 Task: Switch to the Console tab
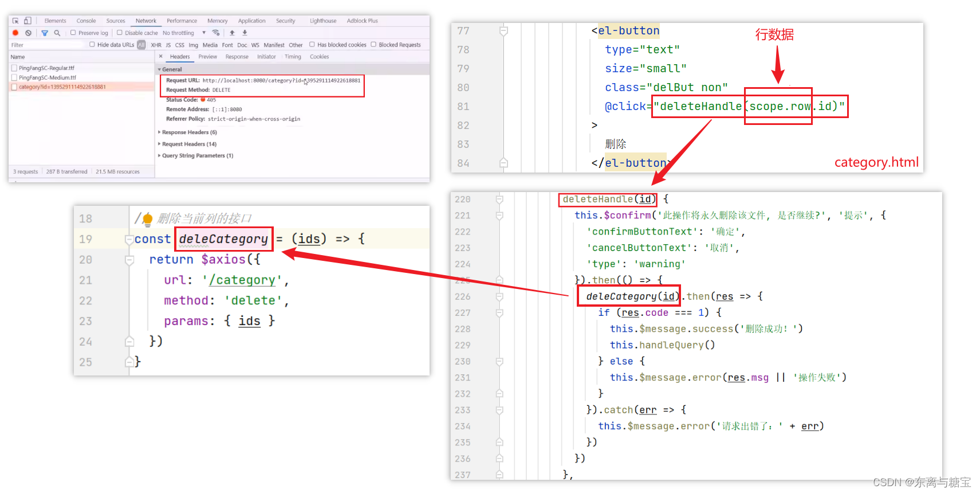(86, 21)
